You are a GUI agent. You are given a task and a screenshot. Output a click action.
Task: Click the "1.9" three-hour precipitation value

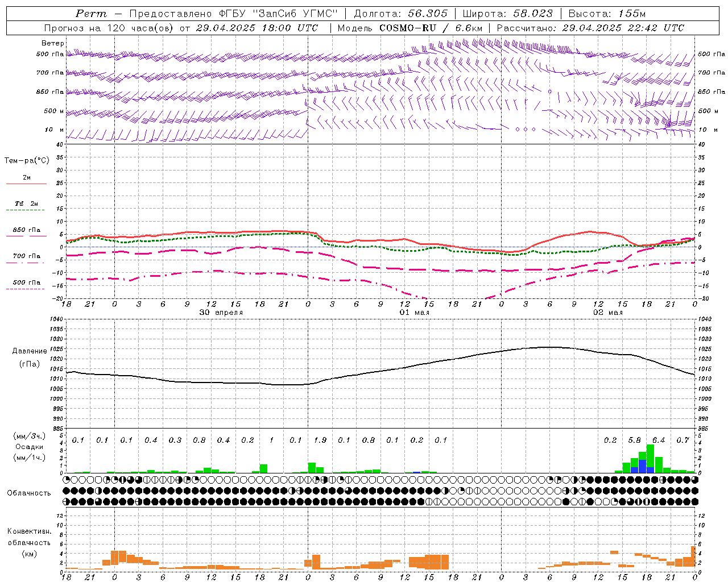tap(320, 440)
